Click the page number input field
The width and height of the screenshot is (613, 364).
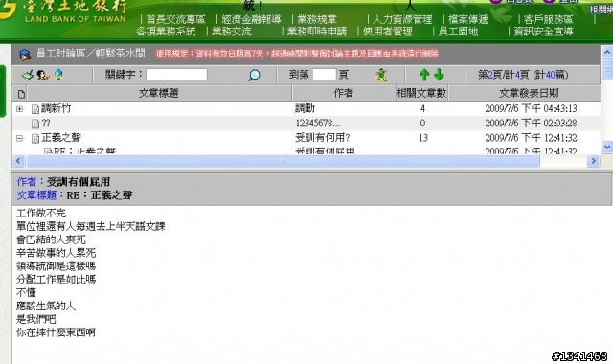coord(325,75)
